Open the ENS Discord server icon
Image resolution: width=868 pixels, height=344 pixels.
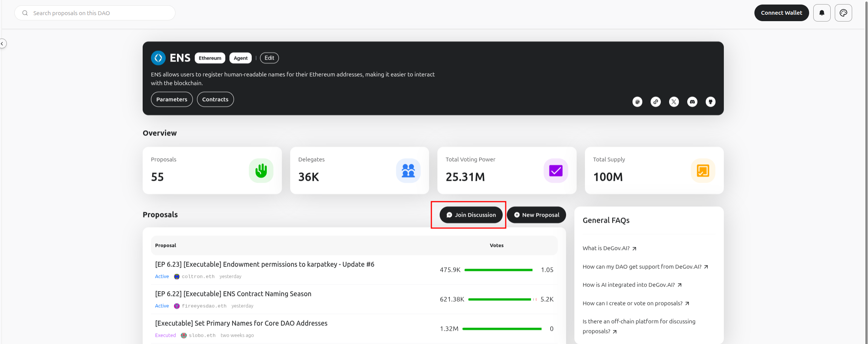pos(692,102)
